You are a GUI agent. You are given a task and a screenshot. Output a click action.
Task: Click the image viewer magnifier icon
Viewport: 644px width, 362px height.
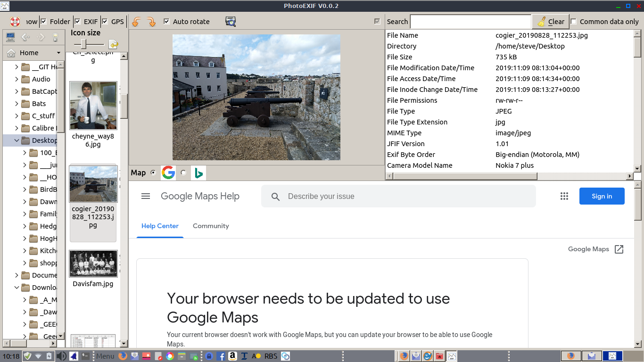pos(231,22)
